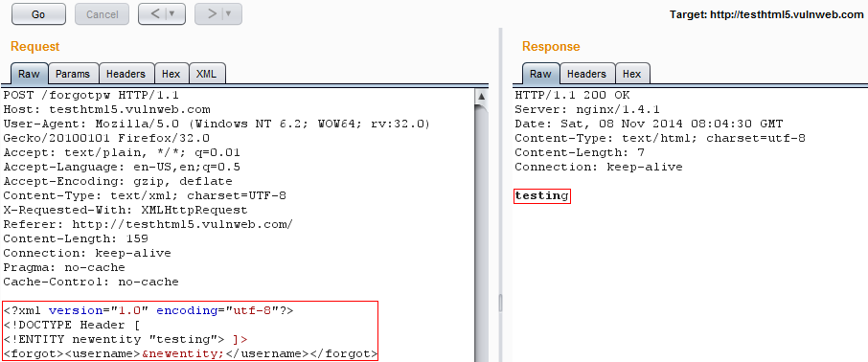The image size is (868, 362).
Task: Open the Request XML tab
Action: 207,74
